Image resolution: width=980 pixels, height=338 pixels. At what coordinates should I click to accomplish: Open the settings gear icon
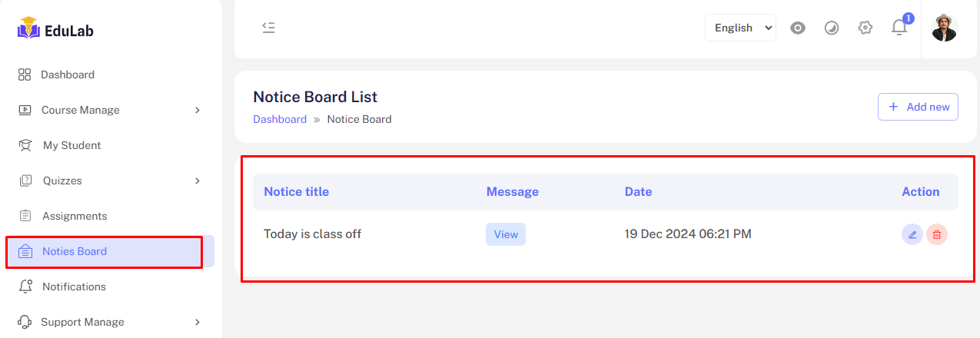click(865, 28)
